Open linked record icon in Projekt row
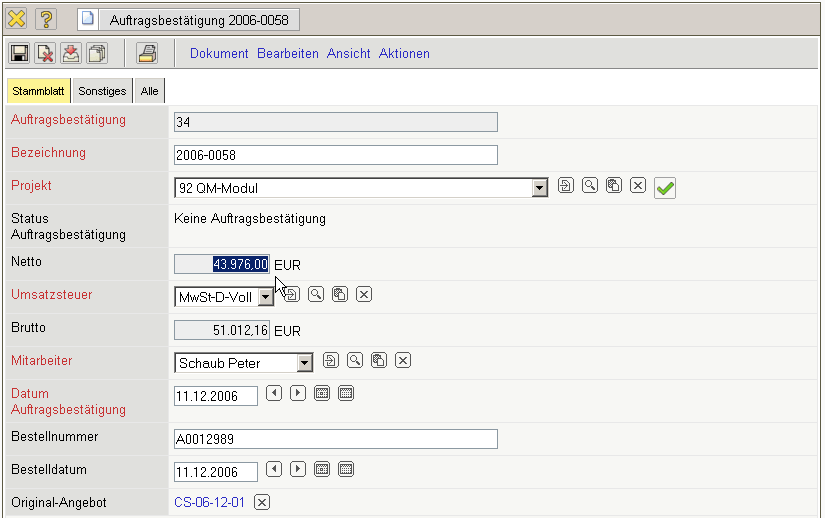The height and width of the screenshot is (518, 825). (566, 185)
